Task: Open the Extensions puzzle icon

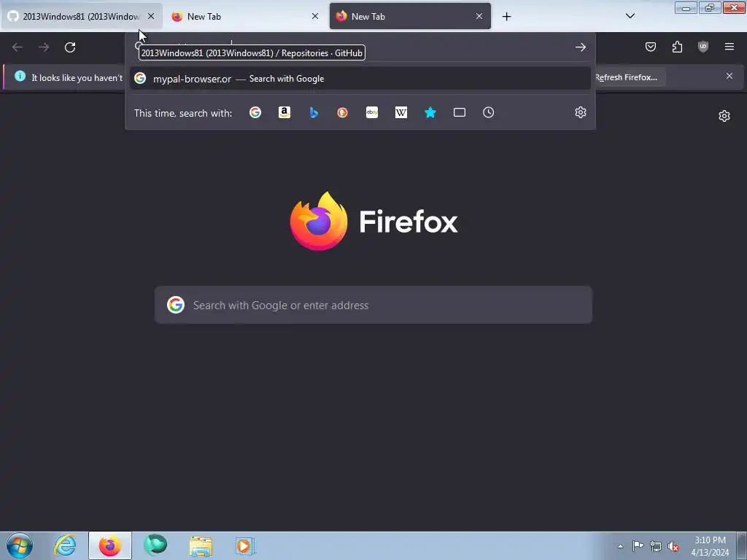Action: point(677,47)
